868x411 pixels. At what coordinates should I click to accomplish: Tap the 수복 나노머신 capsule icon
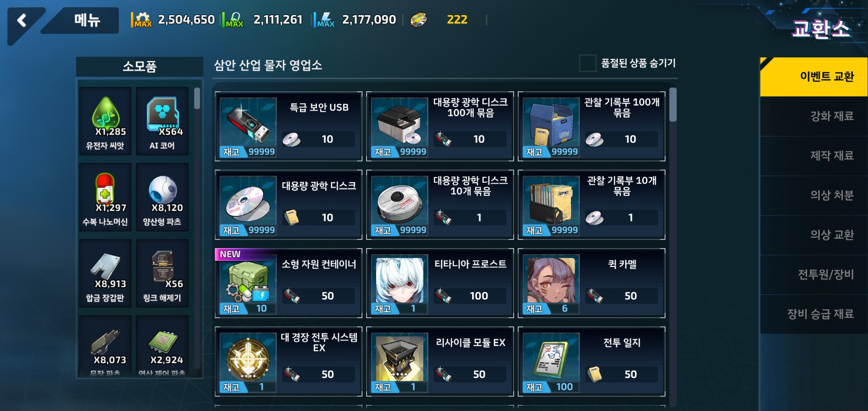105,189
